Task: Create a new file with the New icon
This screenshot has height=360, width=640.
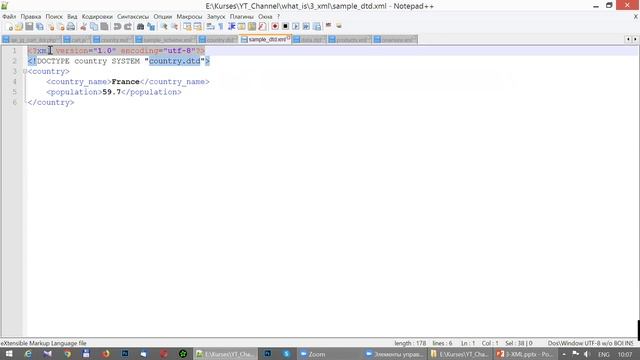Action: pos(9,27)
